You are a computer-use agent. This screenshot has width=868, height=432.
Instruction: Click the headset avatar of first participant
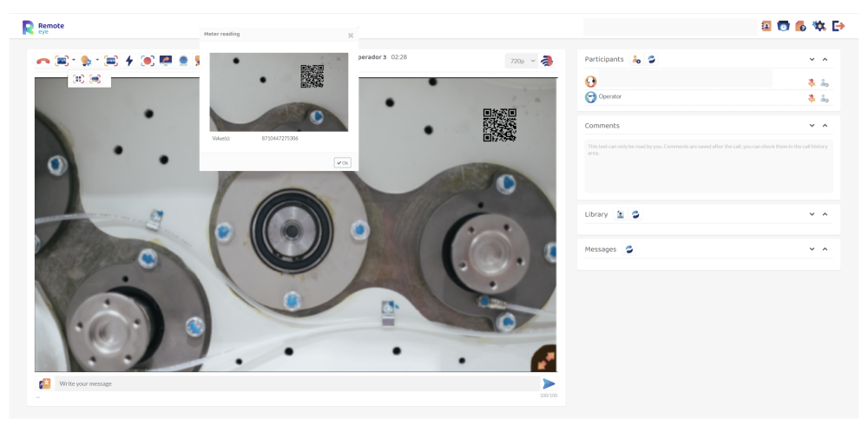(590, 82)
